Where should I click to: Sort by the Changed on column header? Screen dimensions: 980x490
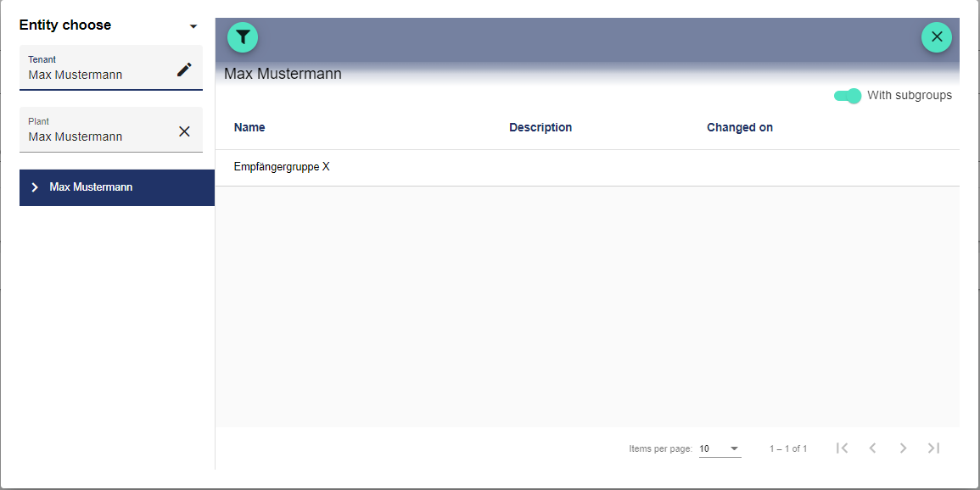tap(739, 127)
